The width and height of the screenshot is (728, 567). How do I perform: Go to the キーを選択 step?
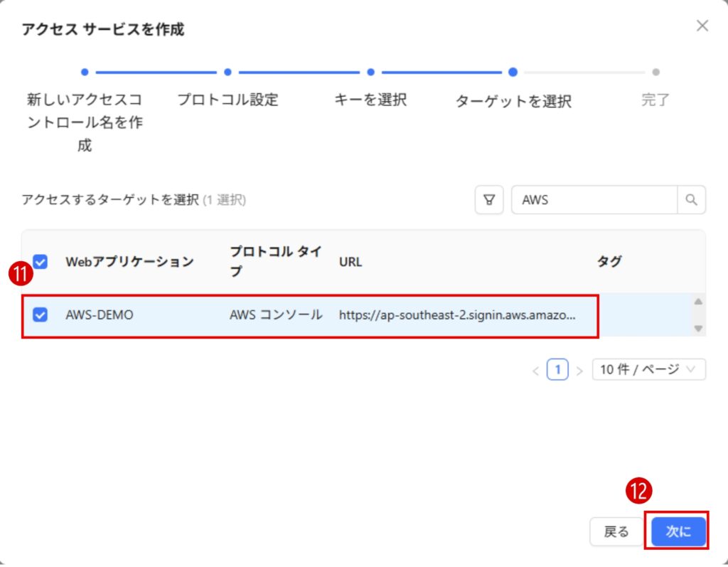point(370,72)
